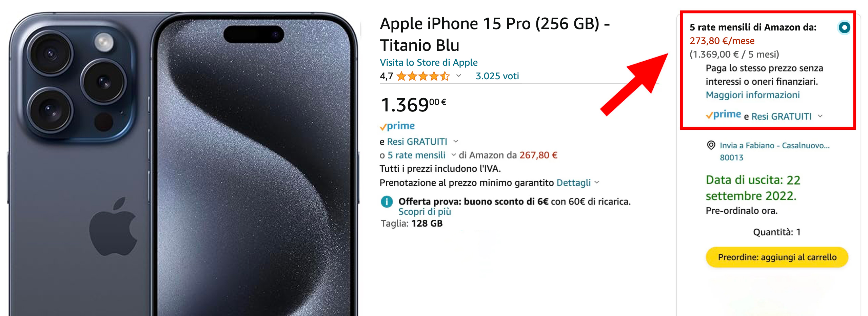The width and height of the screenshot is (868, 316).
Task: Expand the Dettagli chevron for guaranteed price
Action: [x=597, y=182]
